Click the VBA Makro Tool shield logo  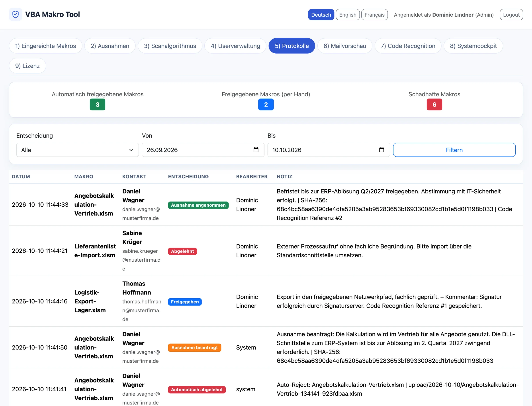point(16,14)
